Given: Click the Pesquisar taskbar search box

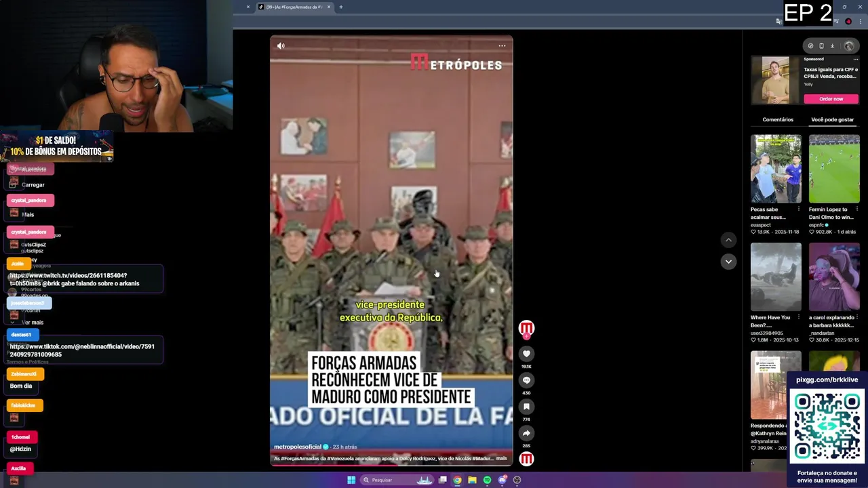Looking at the screenshot, I should 397,480.
